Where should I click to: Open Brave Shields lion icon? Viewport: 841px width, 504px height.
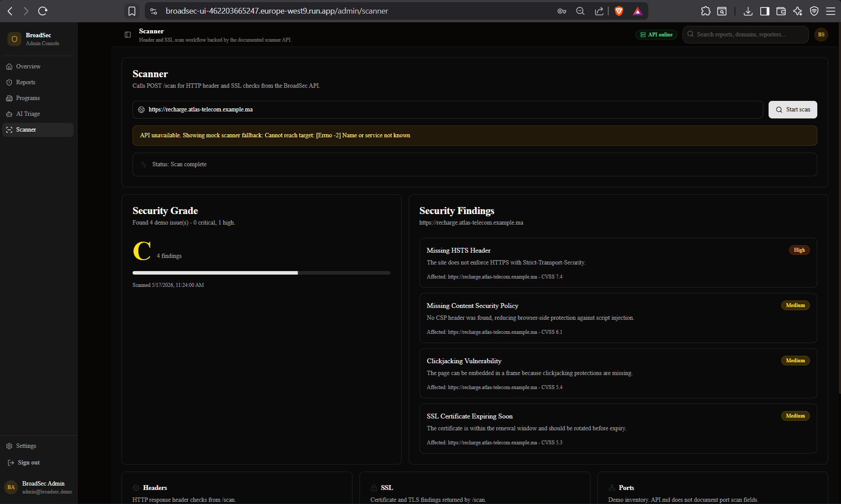pyautogui.click(x=619, y=11)
